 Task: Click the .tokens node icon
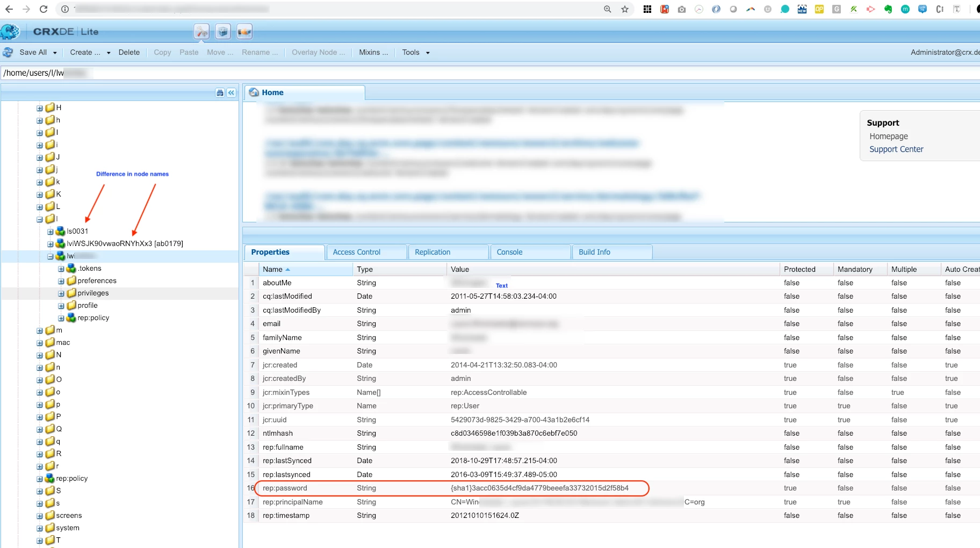pyautogui.click(x=71, y=268)
